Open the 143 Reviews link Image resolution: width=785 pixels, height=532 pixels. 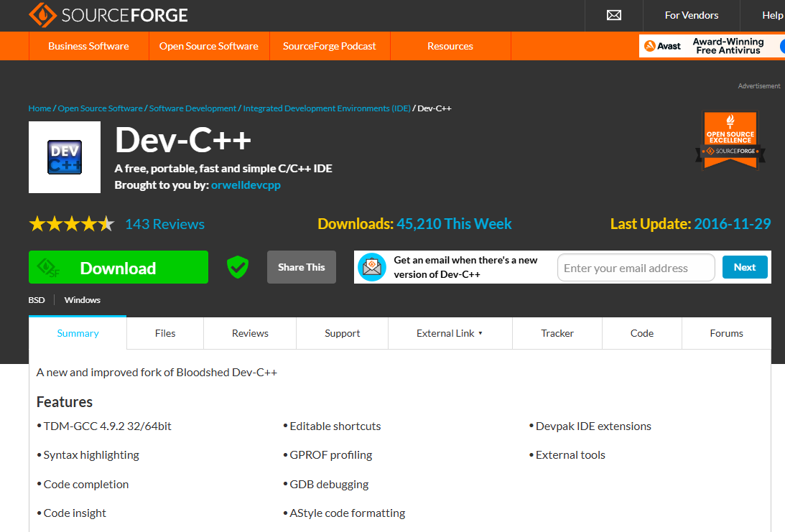(164, 224)
